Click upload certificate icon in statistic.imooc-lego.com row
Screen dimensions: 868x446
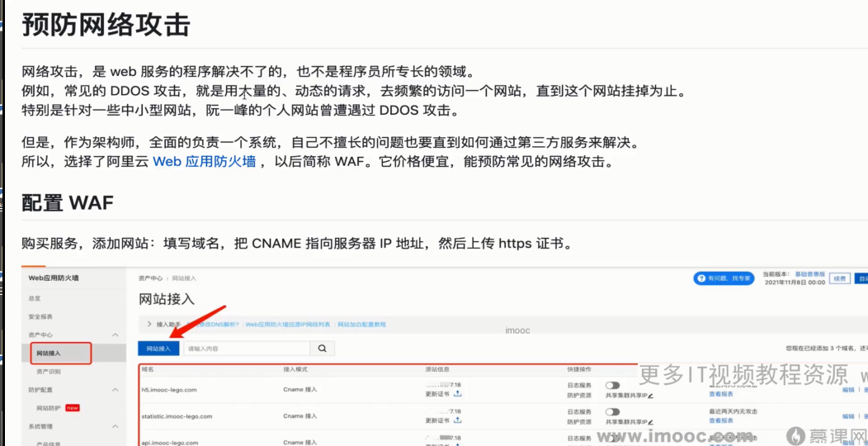457,420
